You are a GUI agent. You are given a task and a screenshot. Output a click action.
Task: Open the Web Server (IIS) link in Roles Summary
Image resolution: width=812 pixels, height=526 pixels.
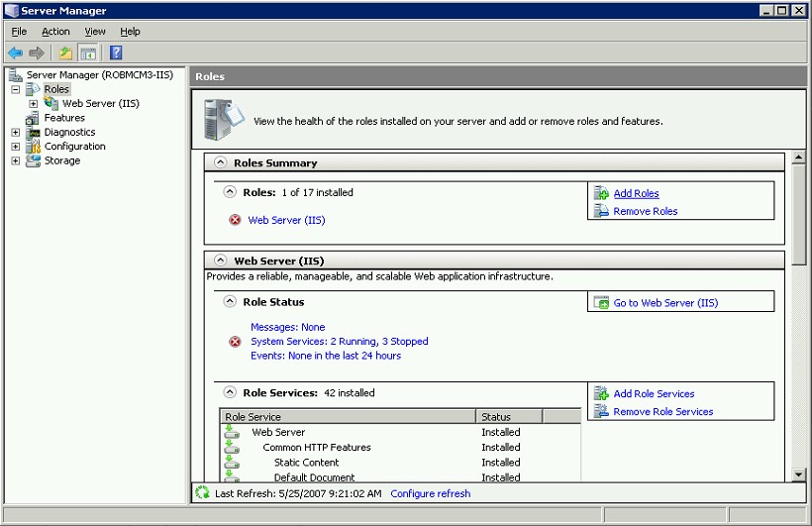(x=286, y=220)
